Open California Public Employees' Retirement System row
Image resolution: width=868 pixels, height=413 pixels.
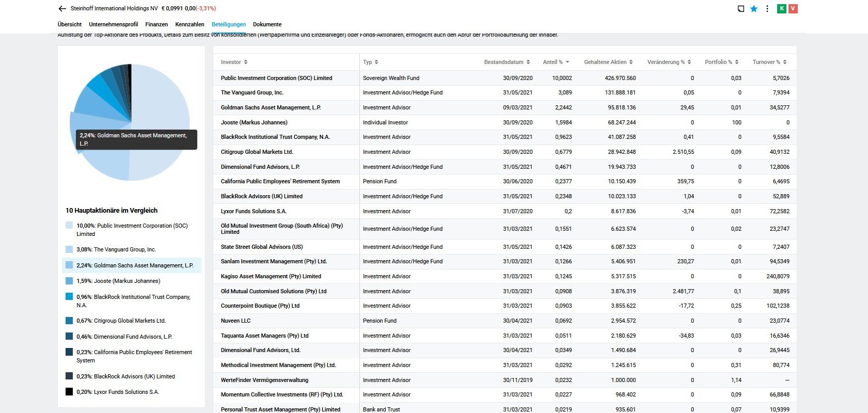coord(504,181)
